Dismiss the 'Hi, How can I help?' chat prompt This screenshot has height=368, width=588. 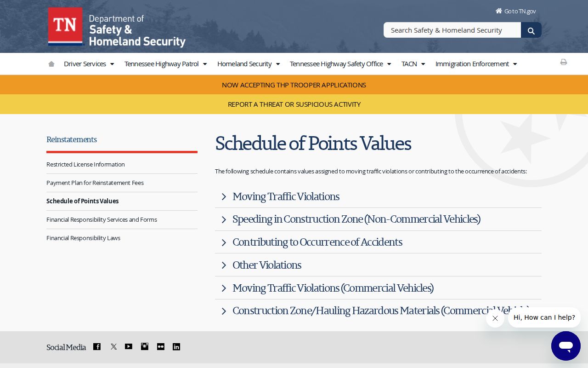pos(495,318)
